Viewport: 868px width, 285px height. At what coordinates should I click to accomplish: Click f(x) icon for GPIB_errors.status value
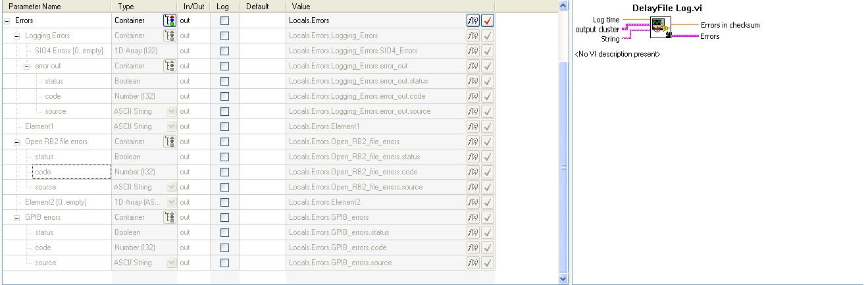[x=472, y=232]
